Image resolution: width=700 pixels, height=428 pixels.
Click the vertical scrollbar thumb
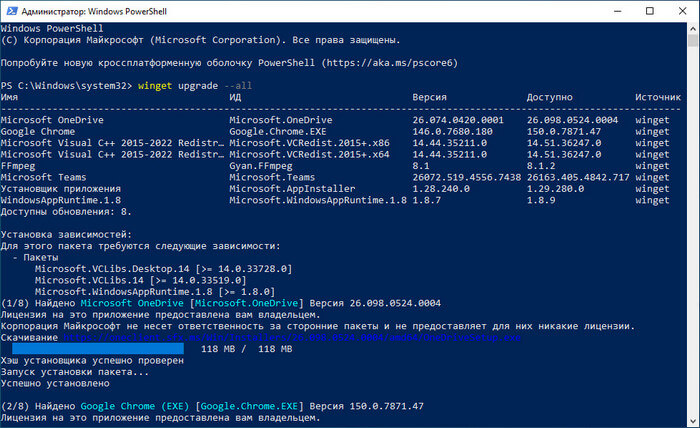(693, 40)
